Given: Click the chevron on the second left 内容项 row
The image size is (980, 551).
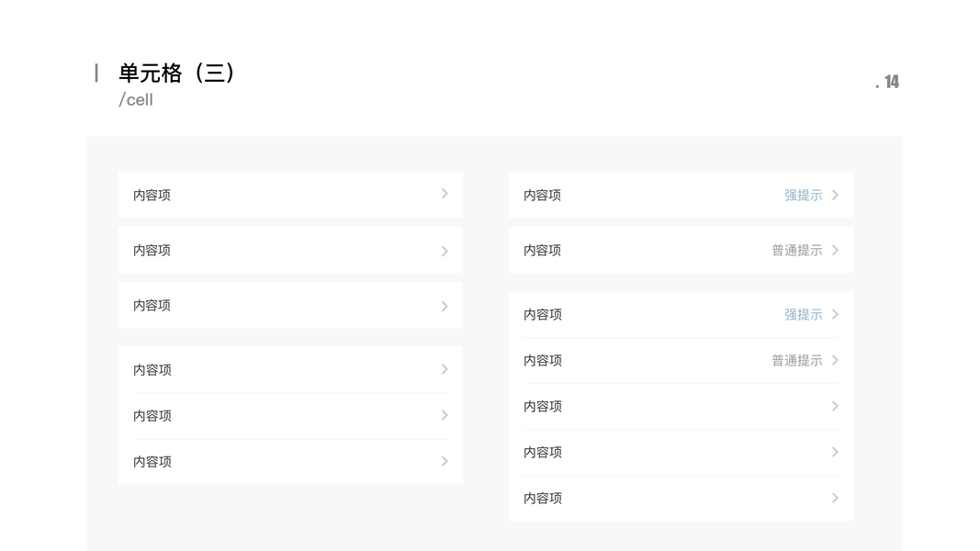Looking at the screenshot, I should pyautogui.click(x=445, y=250).
